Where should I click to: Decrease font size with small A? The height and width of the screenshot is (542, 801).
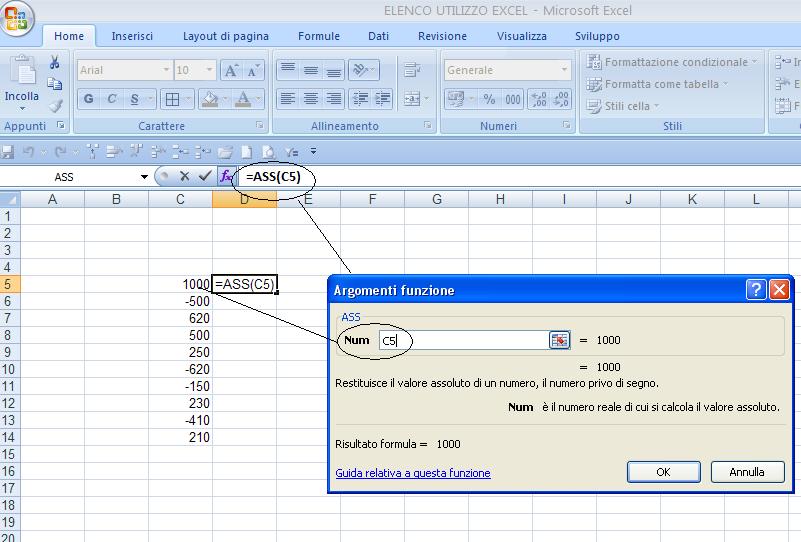pyautogui.click(x=254, y=70)
